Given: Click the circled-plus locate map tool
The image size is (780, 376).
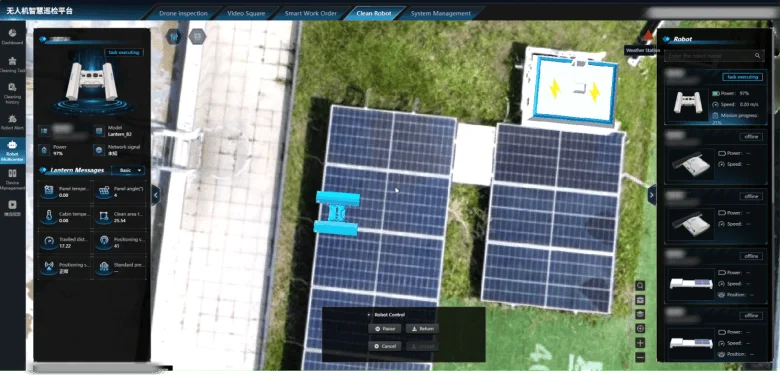Looking at the screenshot, I should [x=640, y=329].
